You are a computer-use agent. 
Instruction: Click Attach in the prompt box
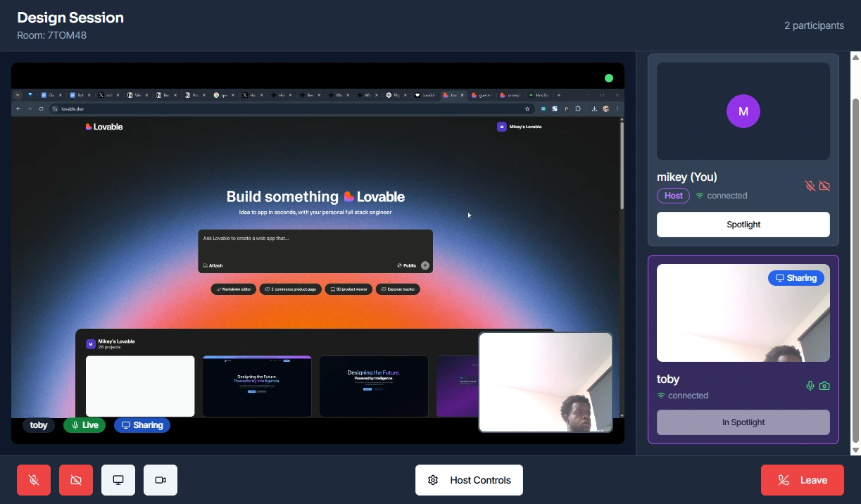coord(213,265)
